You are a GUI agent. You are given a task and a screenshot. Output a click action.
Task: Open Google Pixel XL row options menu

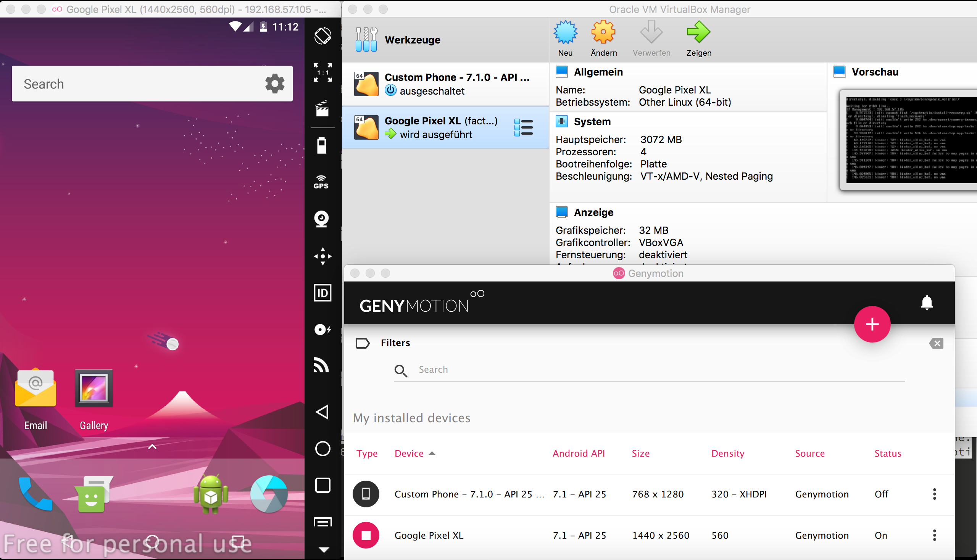point(934,535)
